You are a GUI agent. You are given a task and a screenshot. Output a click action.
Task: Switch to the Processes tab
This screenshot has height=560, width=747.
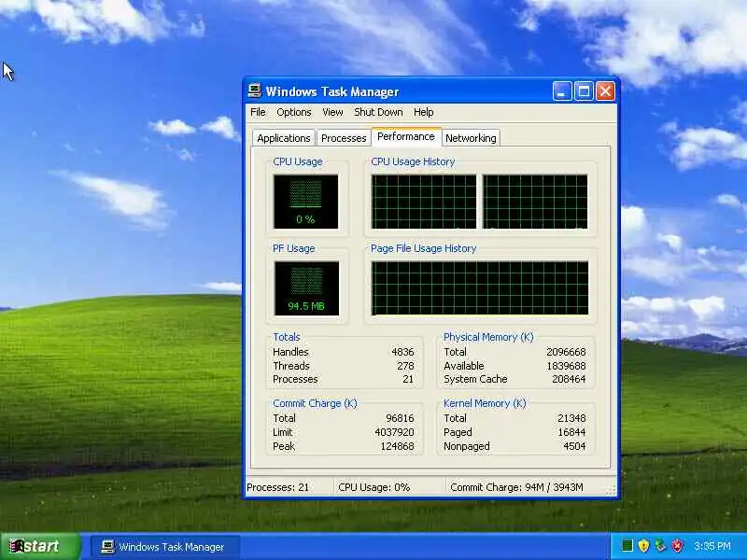(344, 138)
